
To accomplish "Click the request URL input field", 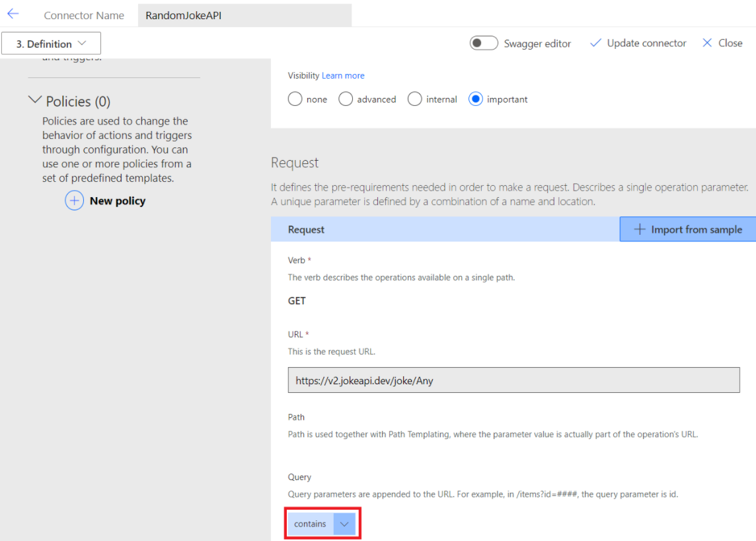I will [513, 380].
